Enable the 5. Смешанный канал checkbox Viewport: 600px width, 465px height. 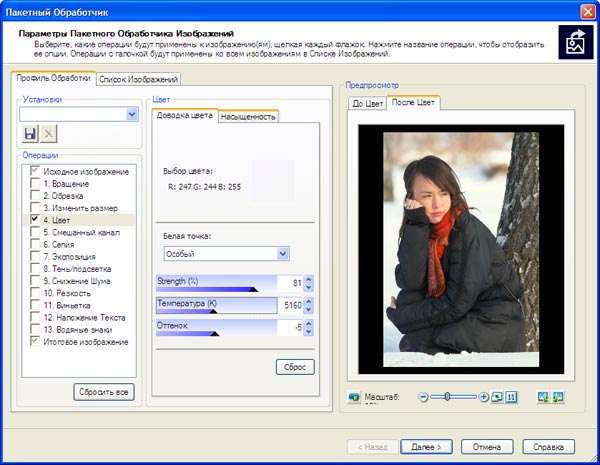(35, 232)
